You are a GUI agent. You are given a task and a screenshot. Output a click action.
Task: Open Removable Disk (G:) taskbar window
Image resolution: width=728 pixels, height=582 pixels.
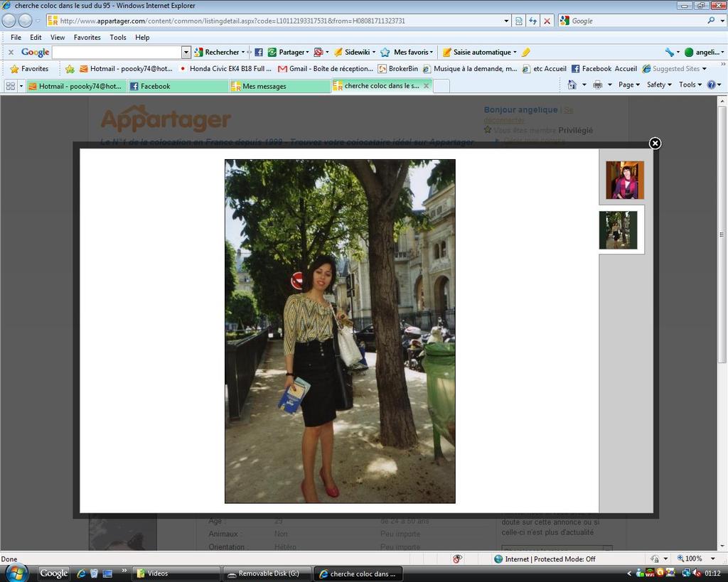tap(266, 573)
